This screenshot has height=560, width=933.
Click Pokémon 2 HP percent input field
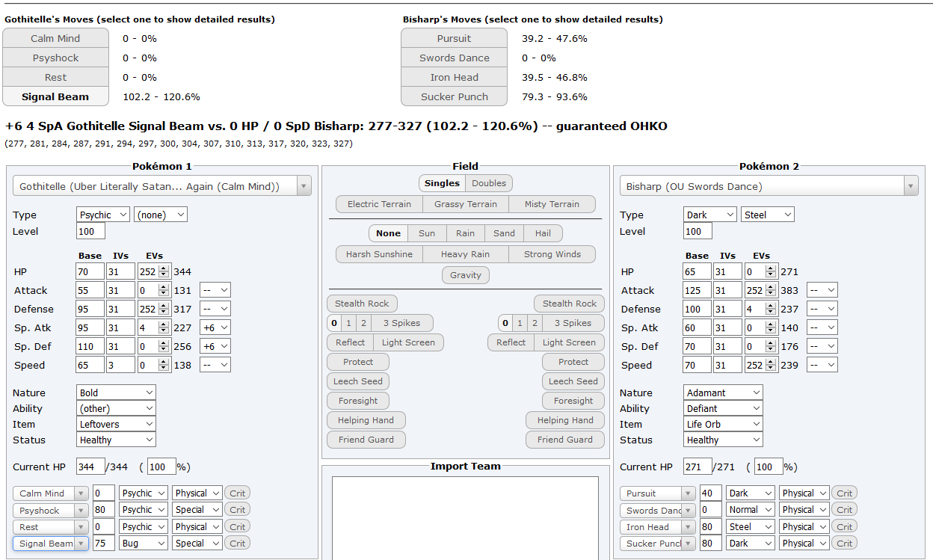click(x=769, y=467)
